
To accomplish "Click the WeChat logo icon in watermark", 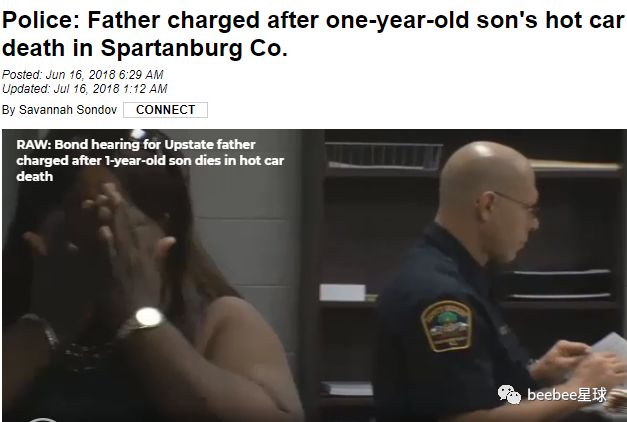I will (x=509, y=394).
